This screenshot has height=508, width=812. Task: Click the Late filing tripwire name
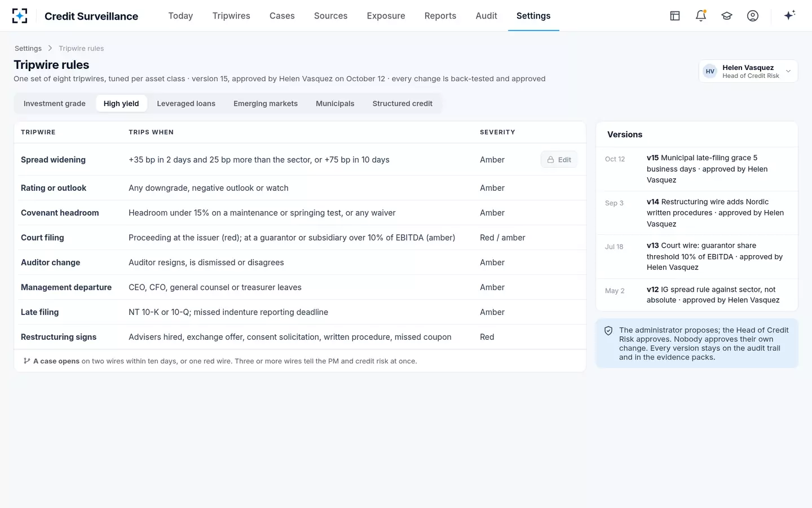[39, 312]
